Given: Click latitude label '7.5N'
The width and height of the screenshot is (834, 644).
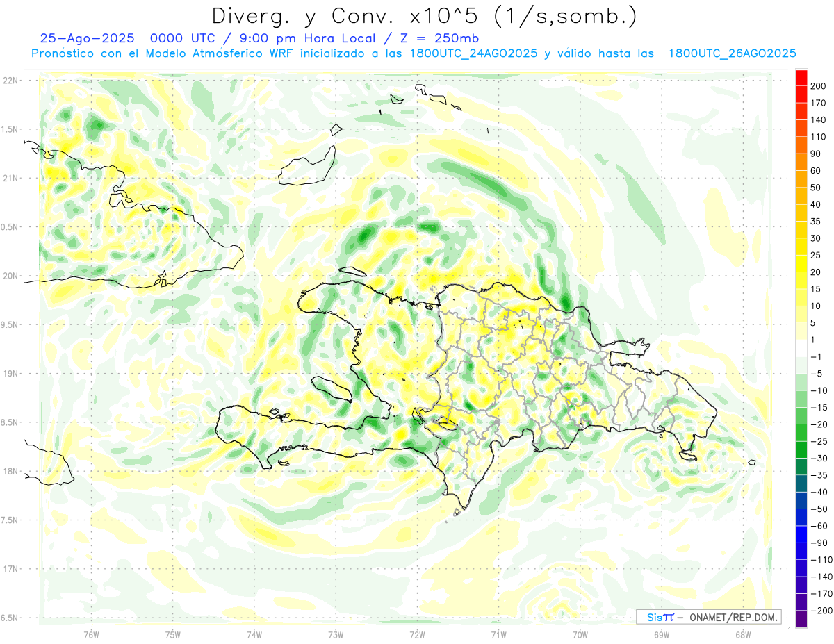Looking at the screenshot, I should click(10, 520).
